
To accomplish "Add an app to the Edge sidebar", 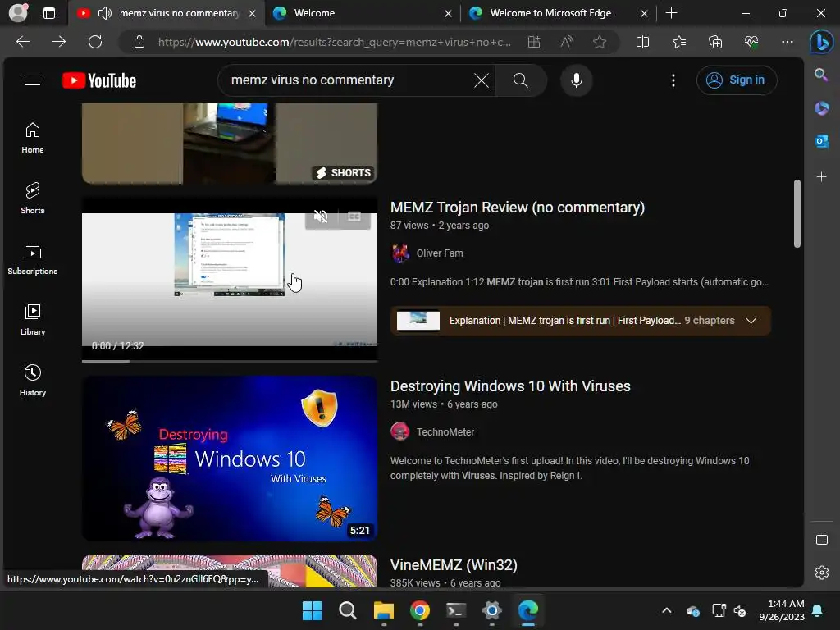I will pyautogui.click(x=821, y=177).
